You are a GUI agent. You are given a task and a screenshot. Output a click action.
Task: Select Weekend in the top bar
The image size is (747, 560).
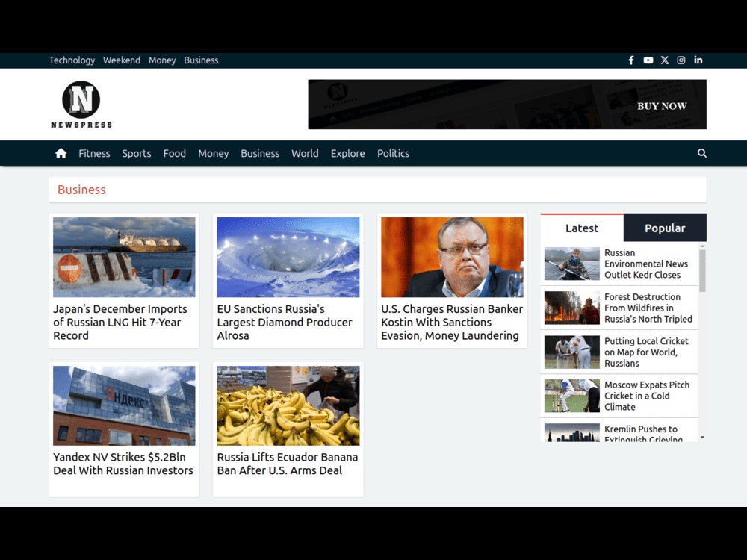click(122, 60)
